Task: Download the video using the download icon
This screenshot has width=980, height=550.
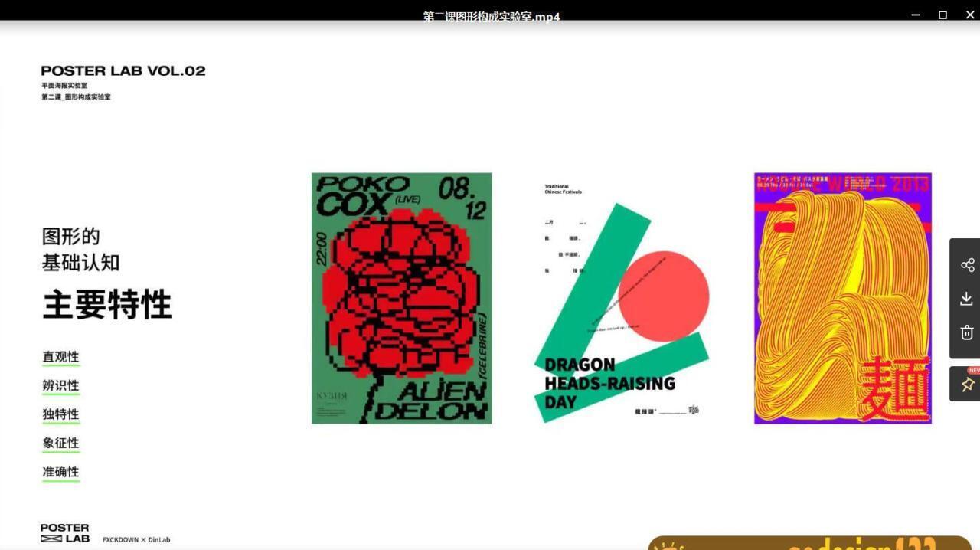Action: (x=967, y=299)
